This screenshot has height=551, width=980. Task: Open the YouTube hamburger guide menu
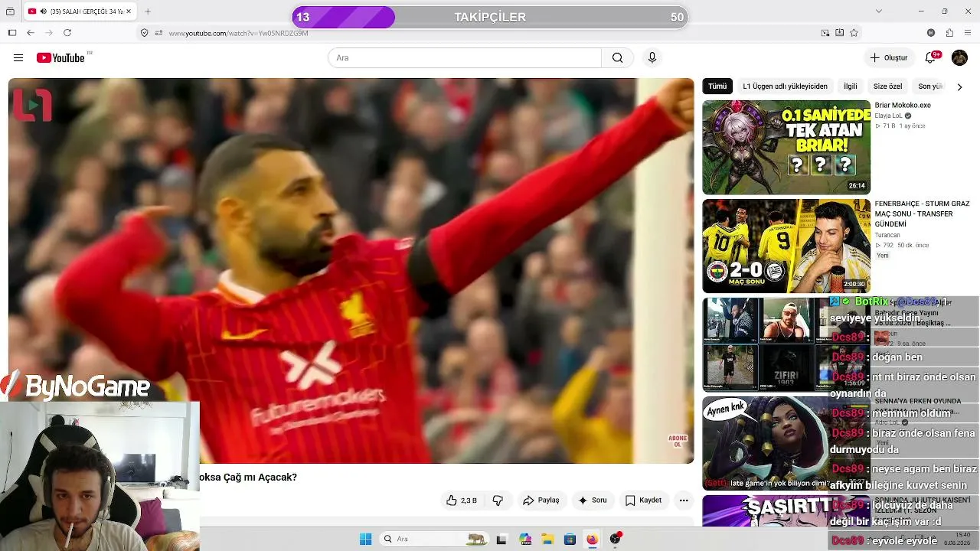pyautogui.click(x=18, y=58)
